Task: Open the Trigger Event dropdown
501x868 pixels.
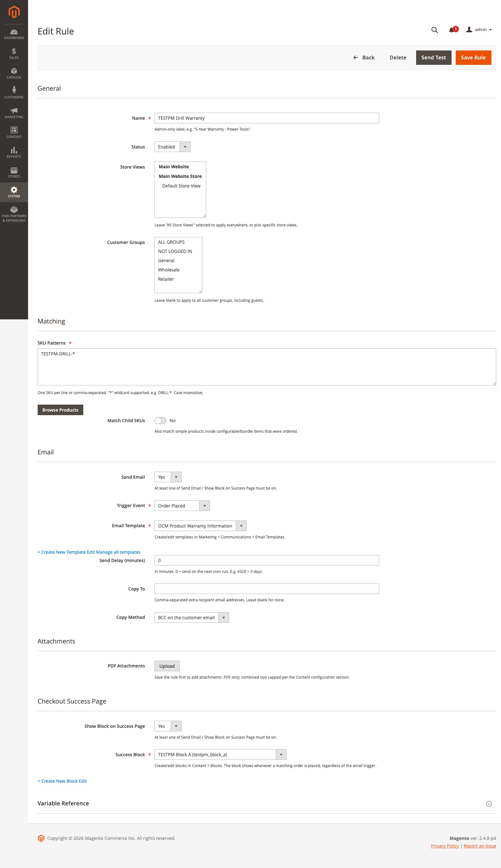Action: (182, 506)
